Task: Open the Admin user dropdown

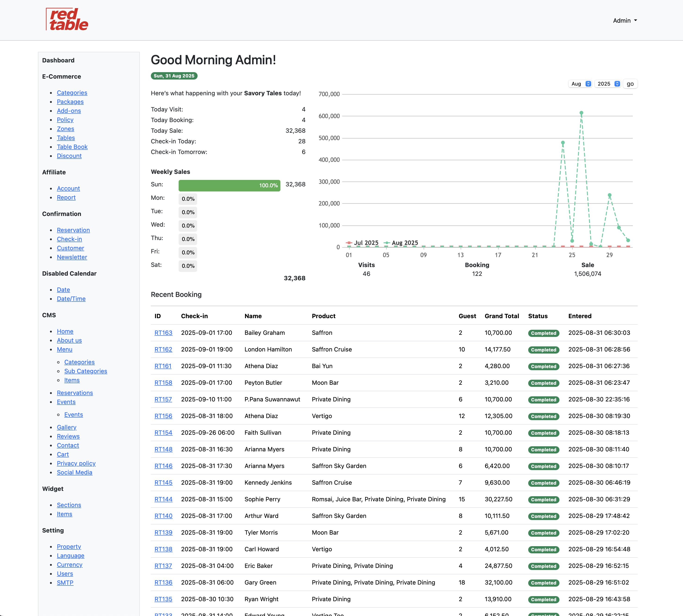Action: tap(625, 21)
